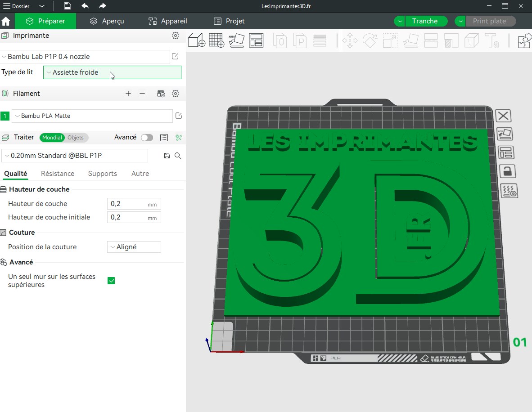Toggle the Avancé advanced mode switch

coord(147,137)
